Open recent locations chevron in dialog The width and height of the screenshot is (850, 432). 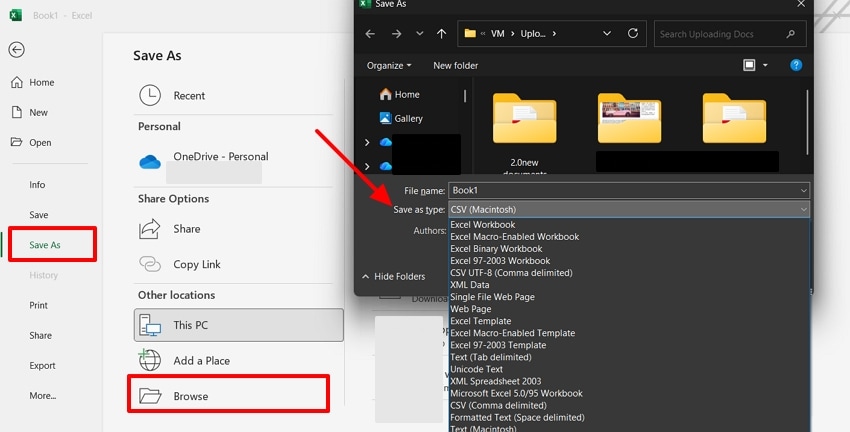420,34
